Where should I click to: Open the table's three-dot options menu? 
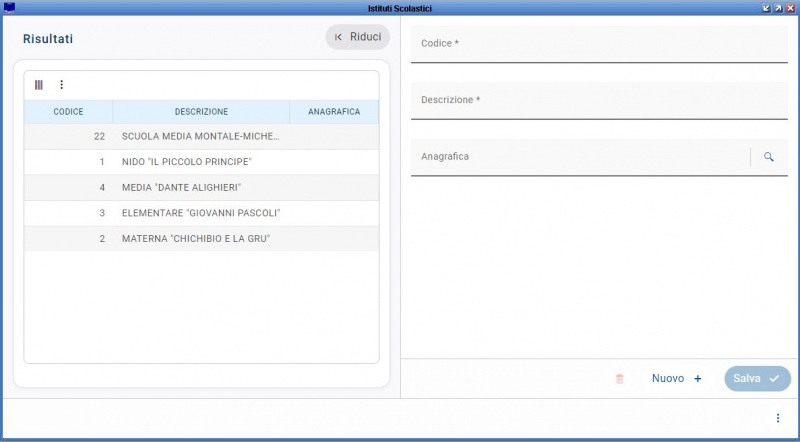point(62,85)
